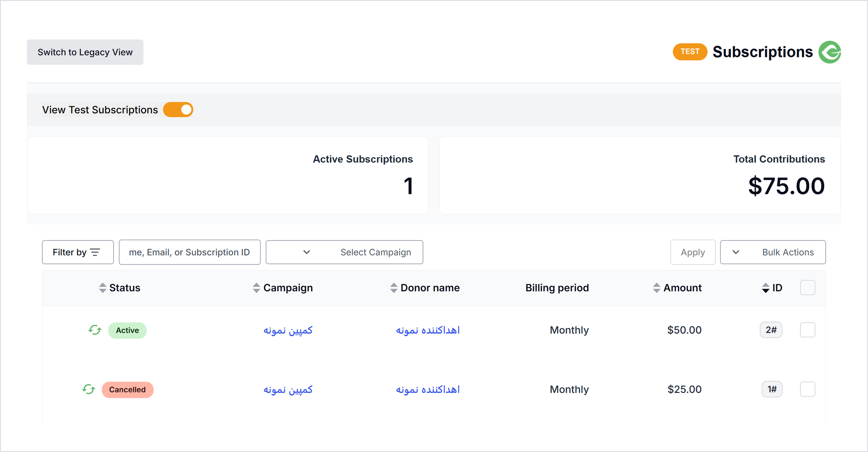868x452 pixels.
Task: Click the Subscriptions page heading
Action: click(763, 52)
